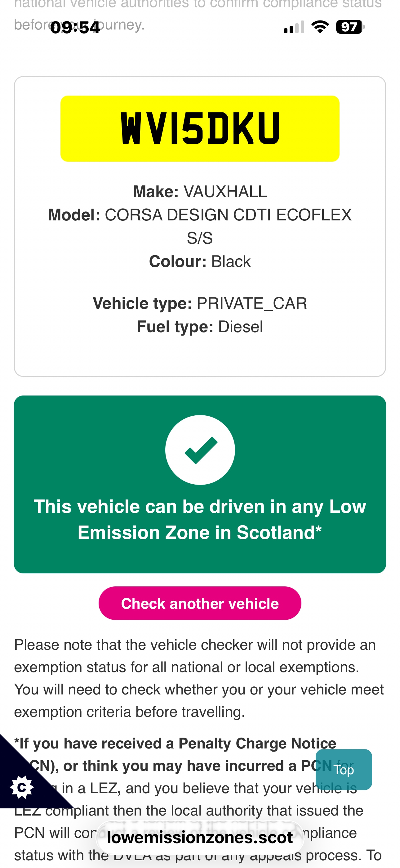Click the Colour: Black line
This screenshot has height=868, width=400.
200,261
